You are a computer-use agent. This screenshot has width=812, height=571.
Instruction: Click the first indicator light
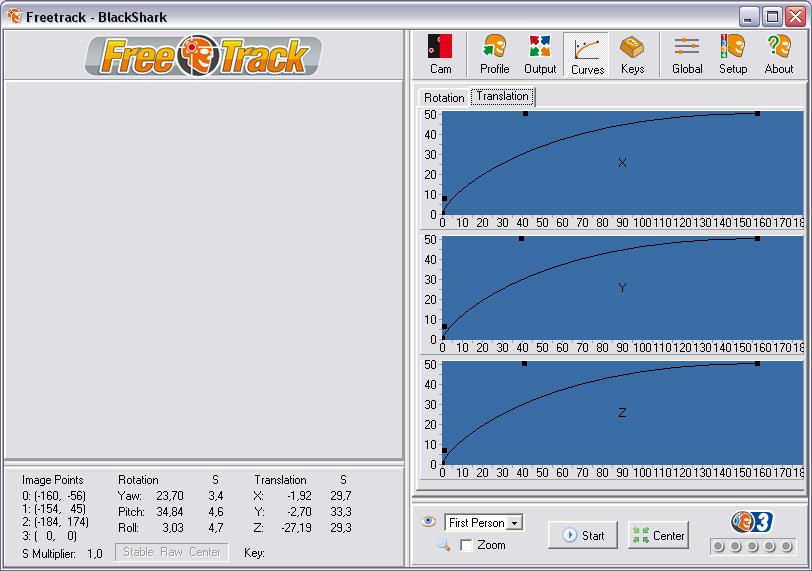[x=718, y=546]
